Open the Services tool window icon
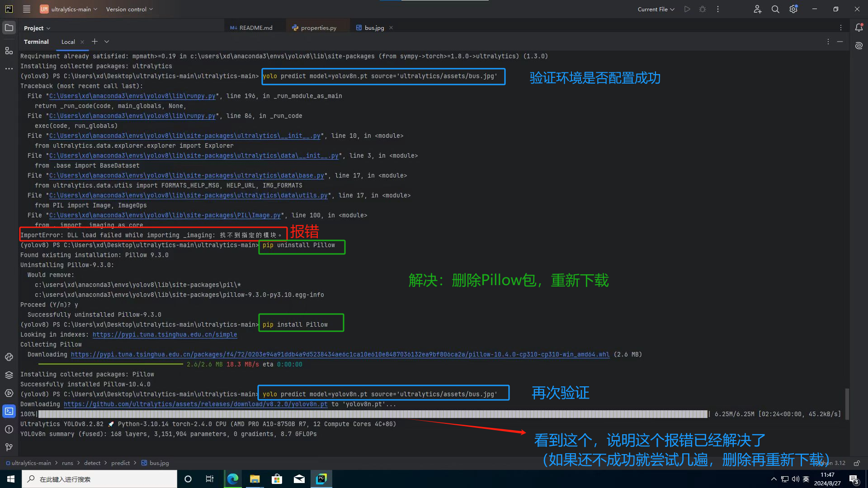This screenshot has height=488, width=868. [9, 393]
